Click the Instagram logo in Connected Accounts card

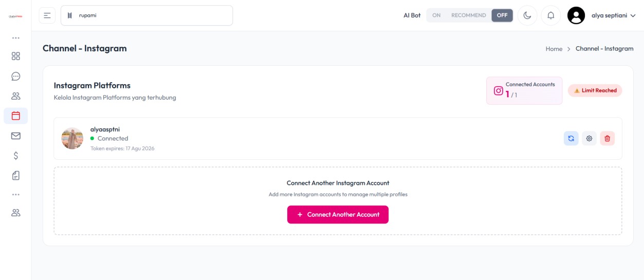pyautogui.click(x=499, y=91)
